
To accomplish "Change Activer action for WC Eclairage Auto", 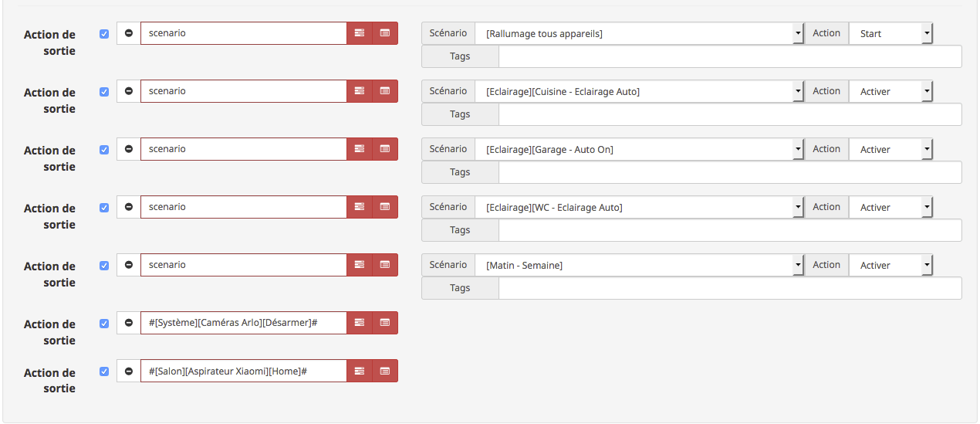I will 890,207.
